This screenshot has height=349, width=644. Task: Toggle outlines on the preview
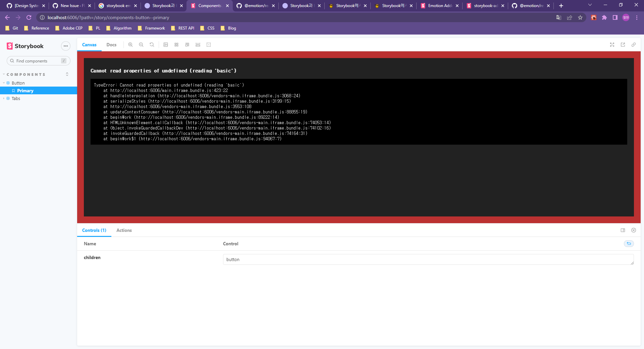pyautogui.click(x=208, y=44)
